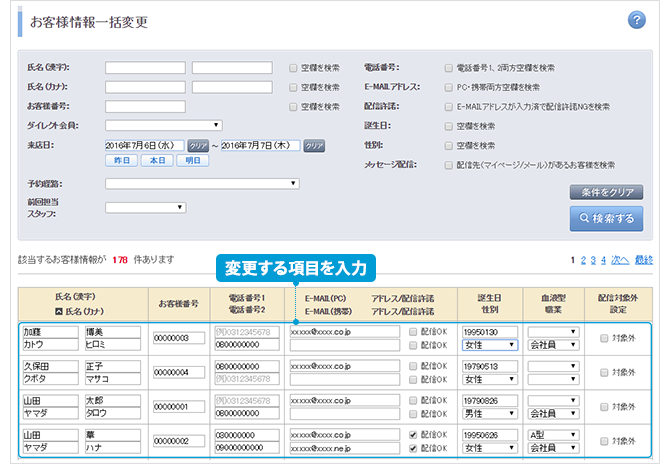Select the 本日 date shortcut
The height and width of the screenshot is (464, 670).
tap(156, 161)
